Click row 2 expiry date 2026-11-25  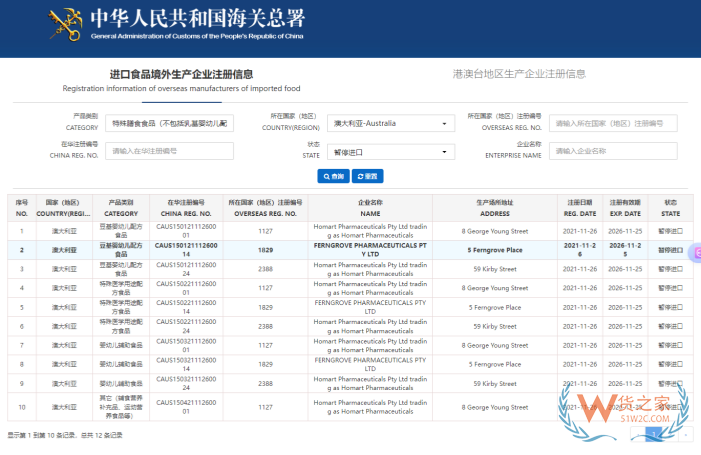pos(625,250)
